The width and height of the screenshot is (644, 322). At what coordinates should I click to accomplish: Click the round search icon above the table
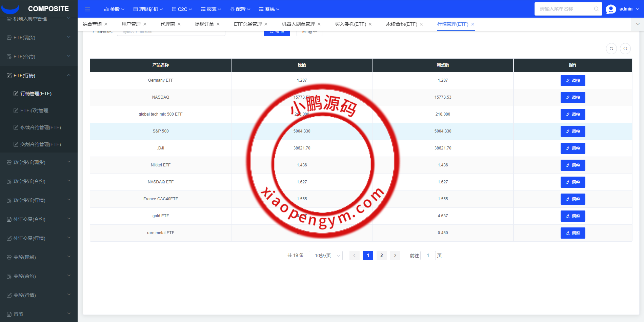[x=625, y=49]
